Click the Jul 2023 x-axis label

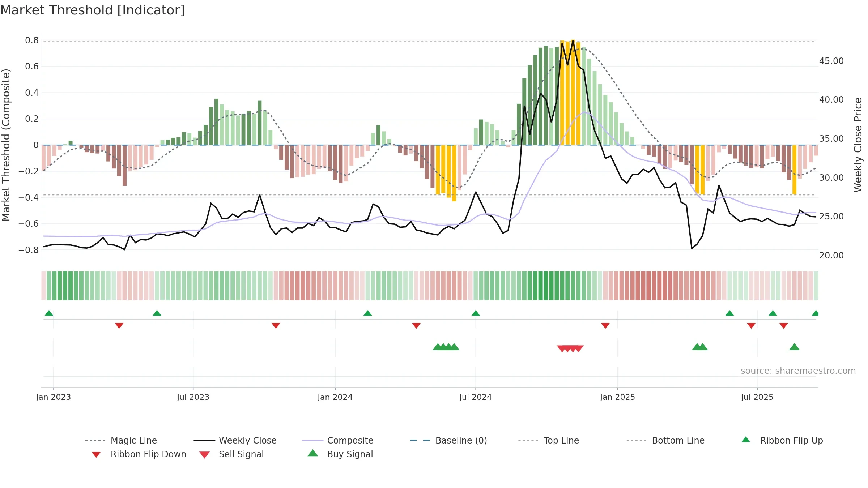[193, 397]
